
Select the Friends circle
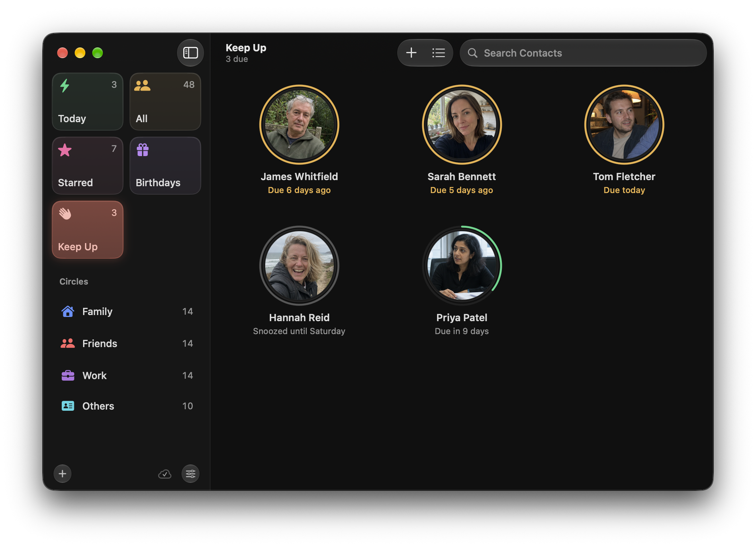click(x=127, y=343)
